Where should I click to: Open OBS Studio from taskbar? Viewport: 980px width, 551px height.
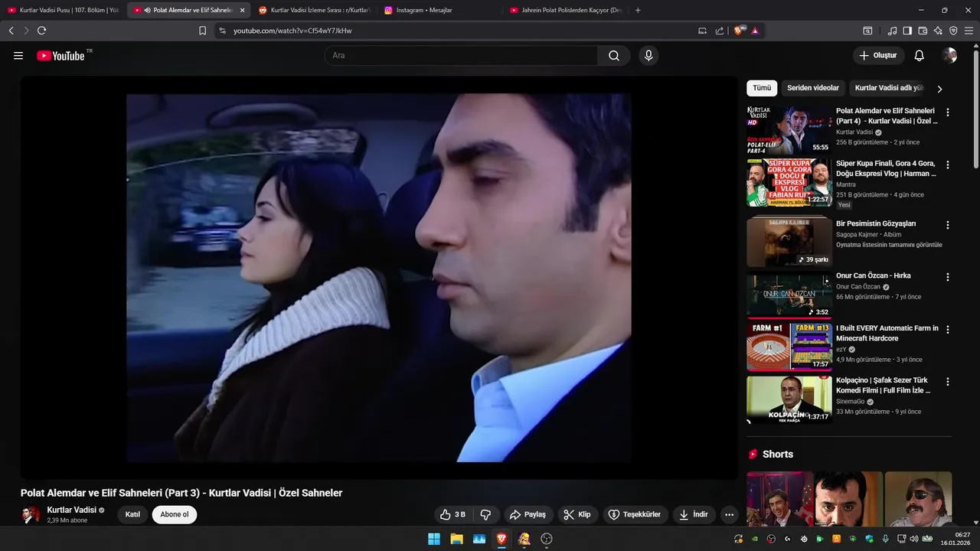point(547,539)
